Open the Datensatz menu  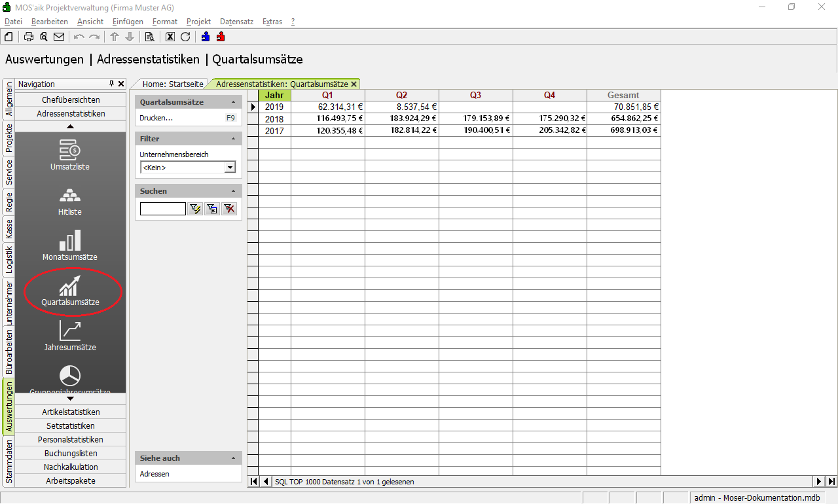236,22
